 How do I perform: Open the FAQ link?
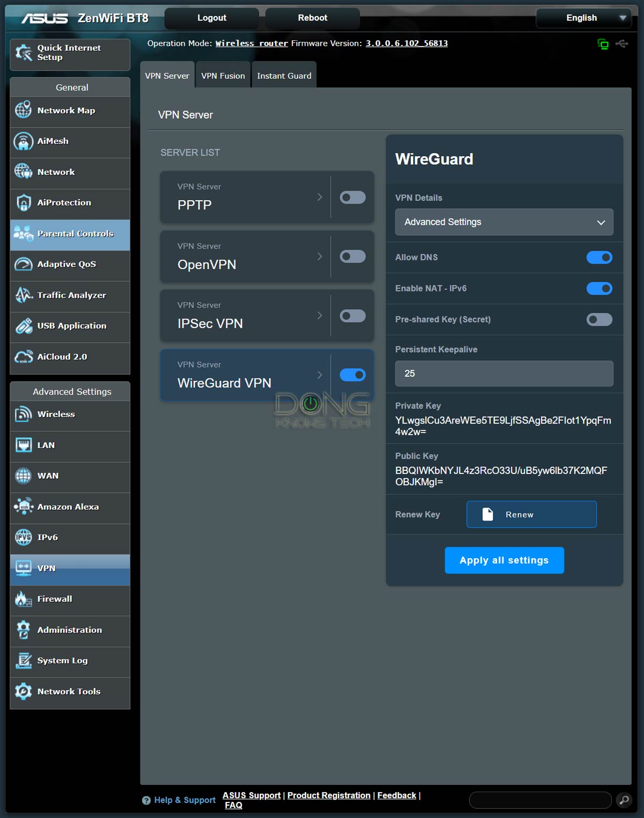tap(233, 805)
